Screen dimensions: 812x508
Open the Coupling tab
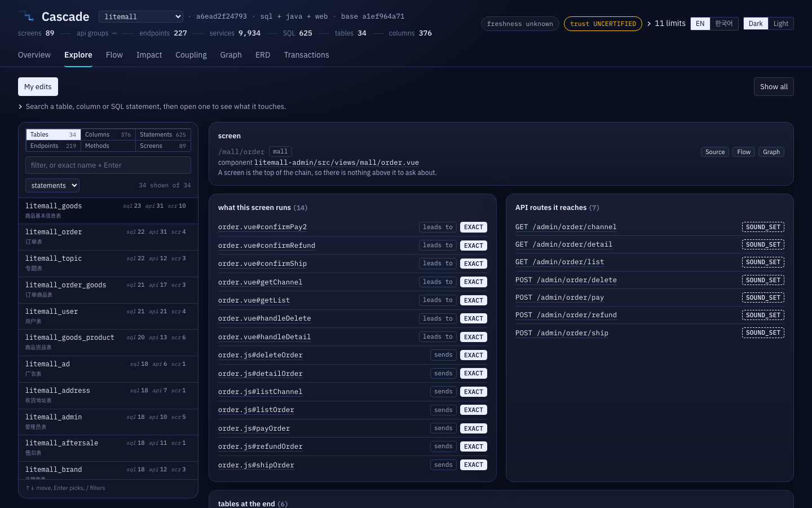(x=191, y=55)
